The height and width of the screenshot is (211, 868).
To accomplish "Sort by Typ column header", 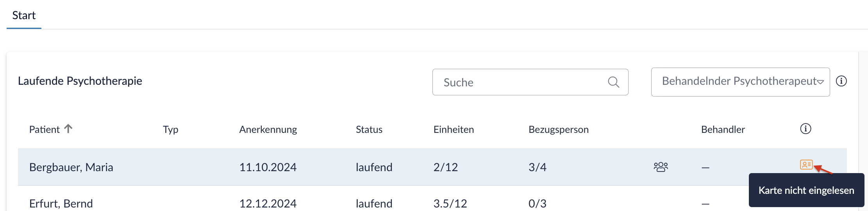I will 170,130.
